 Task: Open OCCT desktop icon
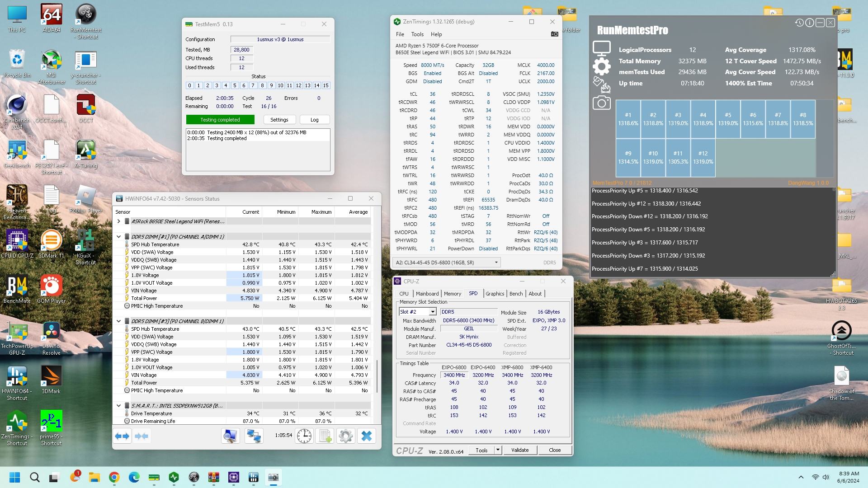(86, 108)
